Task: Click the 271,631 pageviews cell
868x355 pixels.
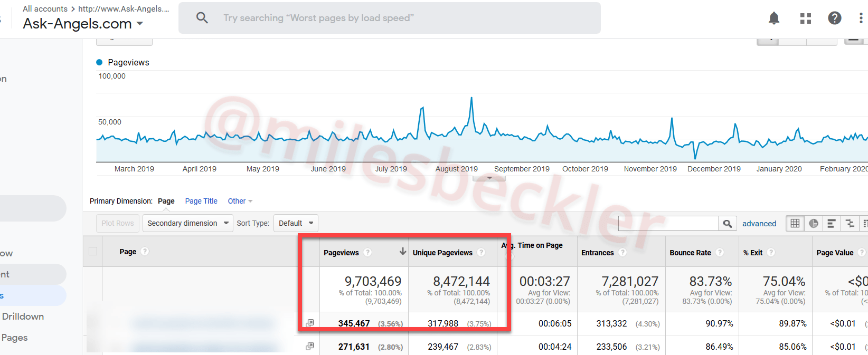Action: [x=354, y=347]
